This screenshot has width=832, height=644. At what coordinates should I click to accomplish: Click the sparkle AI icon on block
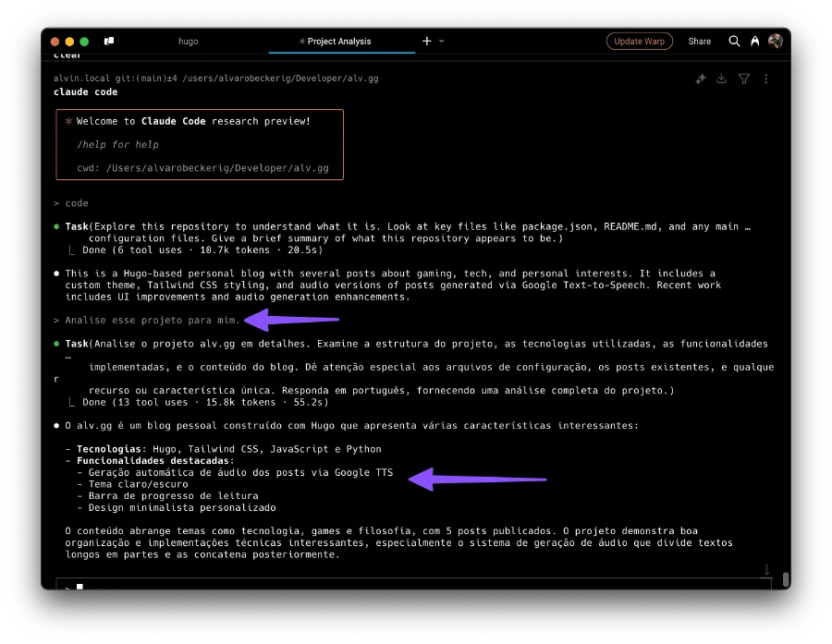(x=701, y=79)
